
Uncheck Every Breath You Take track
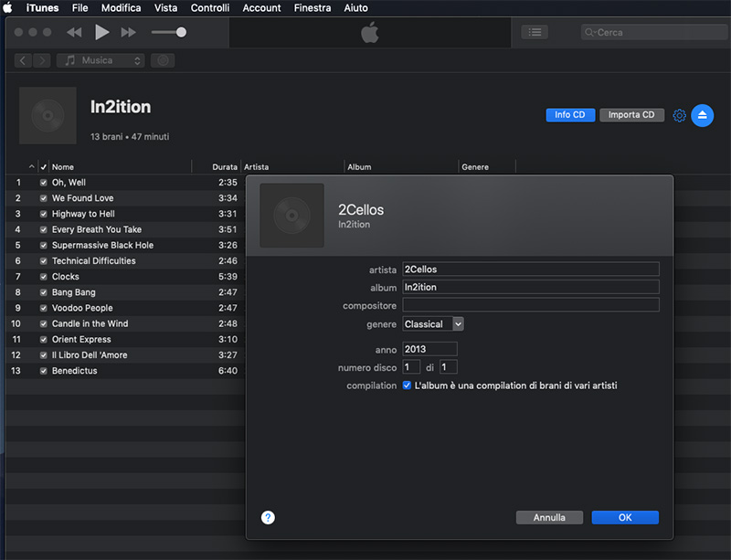(x=43, y=230)
